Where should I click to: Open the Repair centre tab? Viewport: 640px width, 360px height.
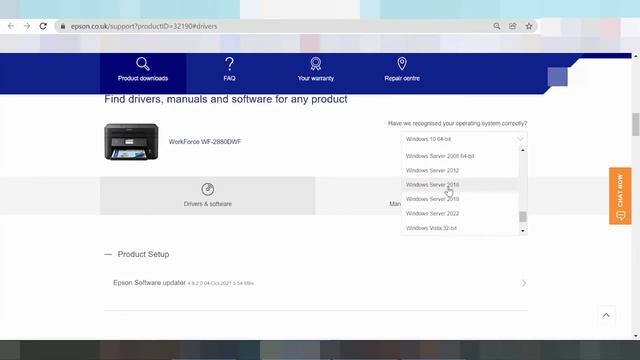click(402, 73)
